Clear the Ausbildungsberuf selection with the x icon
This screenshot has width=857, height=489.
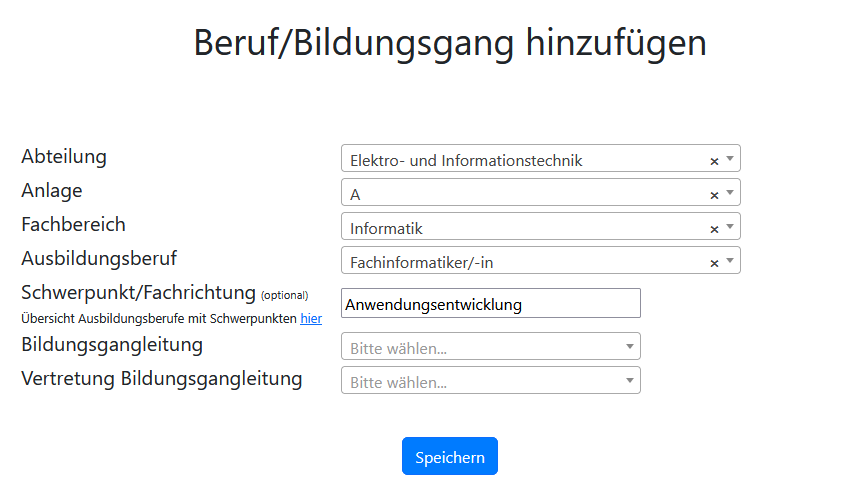tap(714, 263)
